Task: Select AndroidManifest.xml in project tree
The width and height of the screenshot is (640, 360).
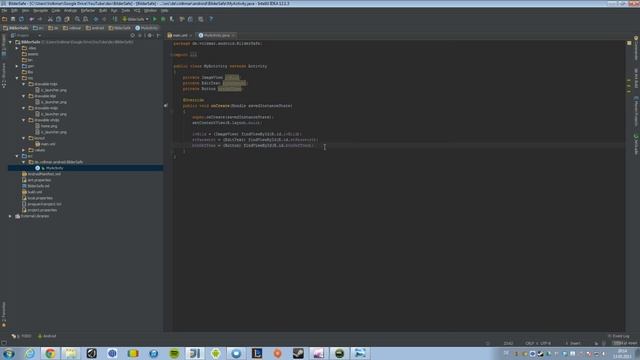Action: tap(44, 174)
